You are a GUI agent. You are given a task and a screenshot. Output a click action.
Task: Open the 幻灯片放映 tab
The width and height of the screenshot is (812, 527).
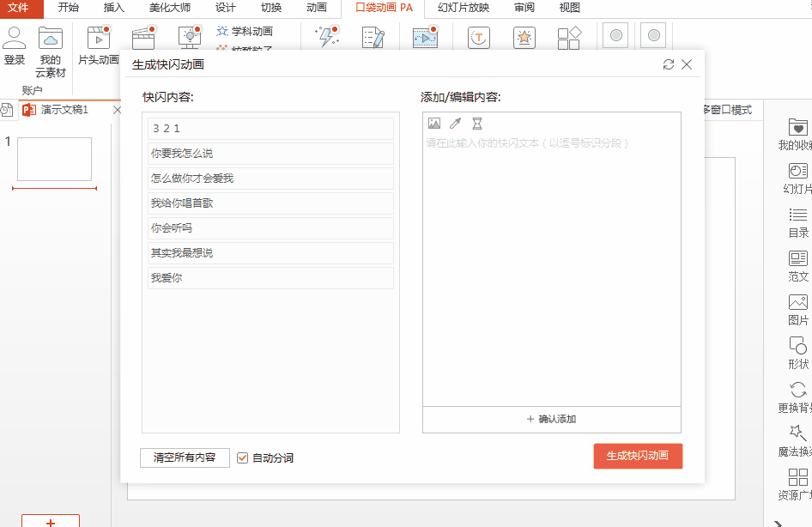[464, 8]
